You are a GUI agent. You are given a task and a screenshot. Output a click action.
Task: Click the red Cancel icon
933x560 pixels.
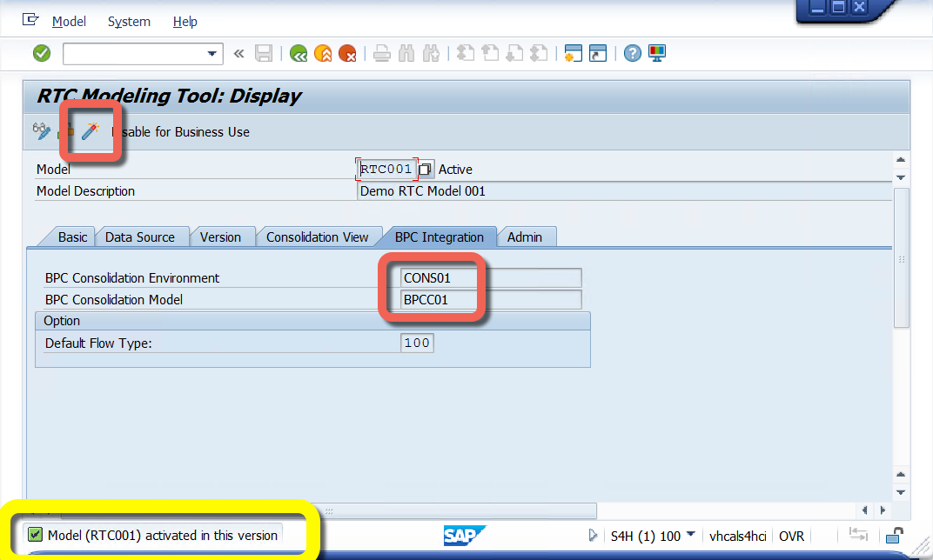347,54
